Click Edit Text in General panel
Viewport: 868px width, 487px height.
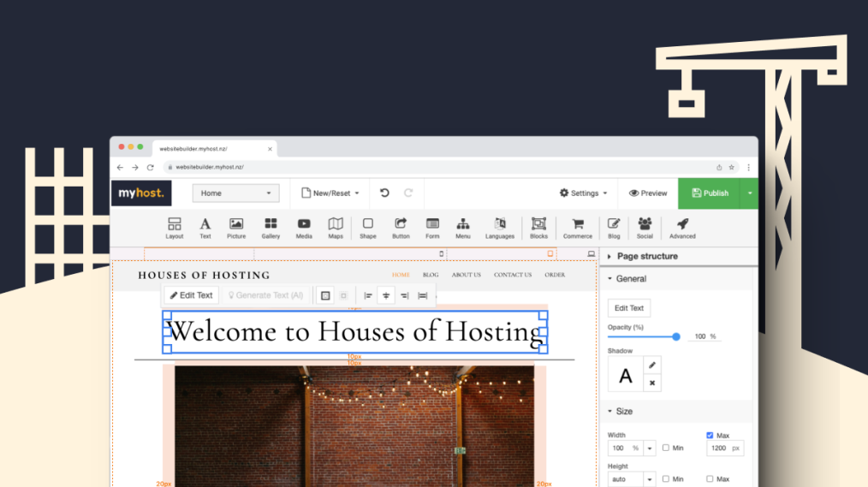pos(629,308)
